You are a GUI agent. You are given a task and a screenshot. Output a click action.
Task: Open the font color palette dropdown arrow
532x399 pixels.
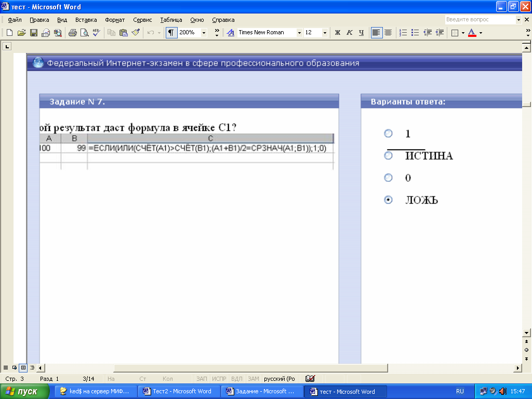(x=481, y=33)
